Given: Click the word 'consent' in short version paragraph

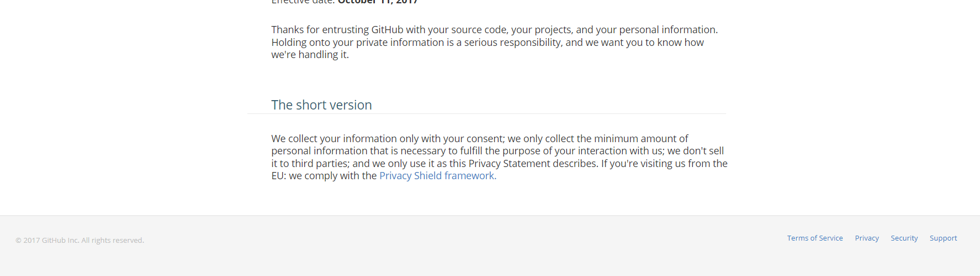Looking at the screenshot, I should pyautogui.click(x=485, y=139).
